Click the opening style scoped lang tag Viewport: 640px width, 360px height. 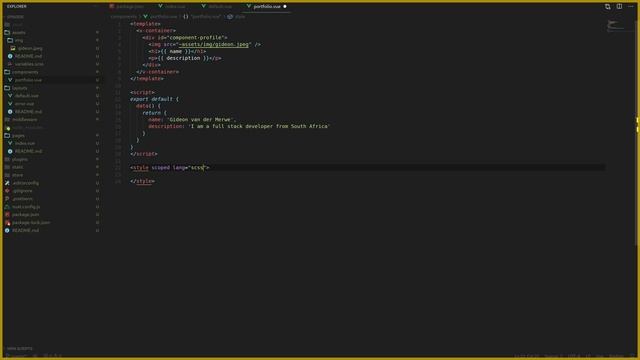pyautogui.click(x=170, y=167)
